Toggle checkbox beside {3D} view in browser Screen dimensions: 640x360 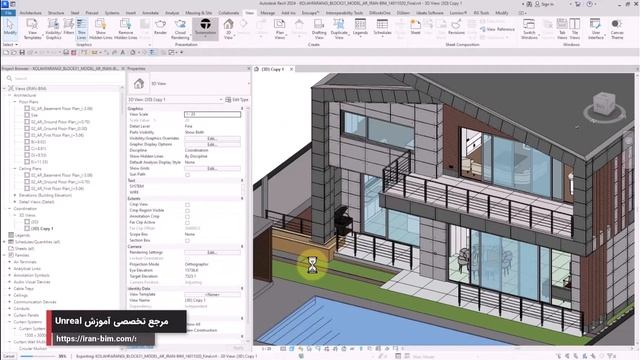point(27,222)
